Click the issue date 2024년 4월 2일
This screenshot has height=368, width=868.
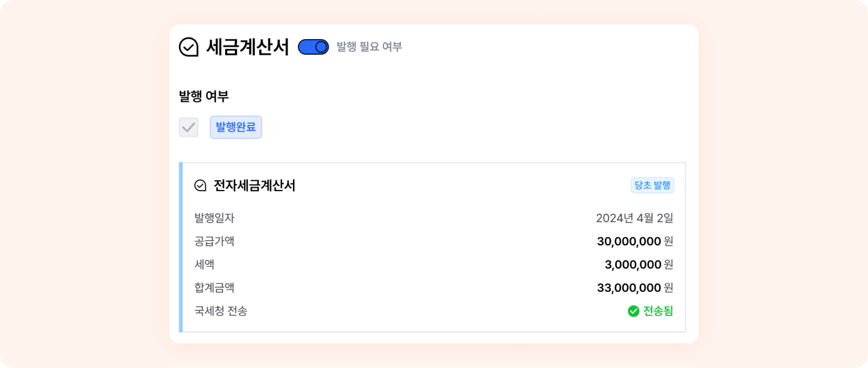[x=634, y=218]
